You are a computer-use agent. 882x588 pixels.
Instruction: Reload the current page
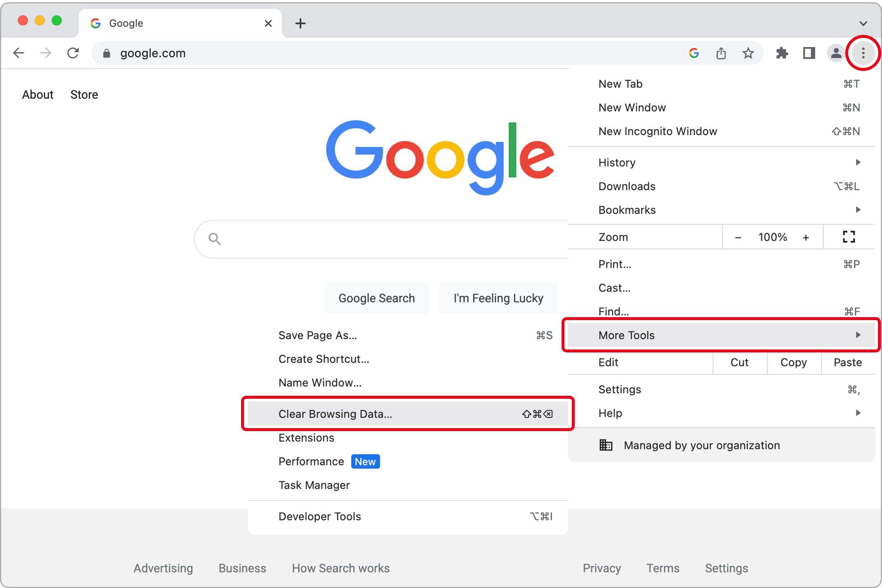73,53
